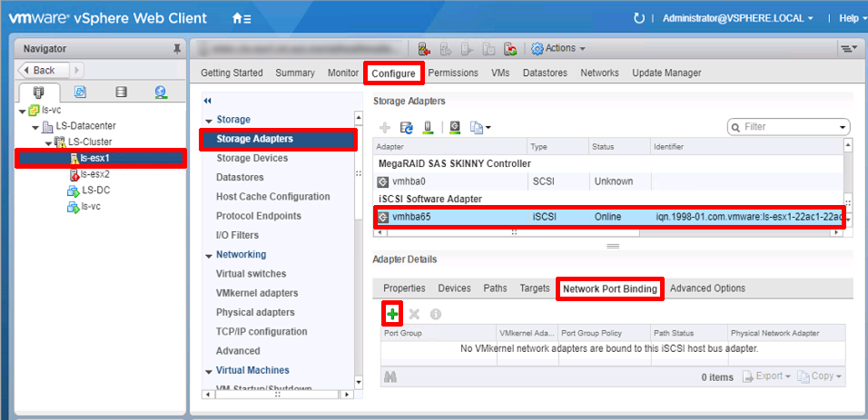Screen dimensions: 868x420
Task: Rescan the selected adapter icon
Action: pos(455,128)
